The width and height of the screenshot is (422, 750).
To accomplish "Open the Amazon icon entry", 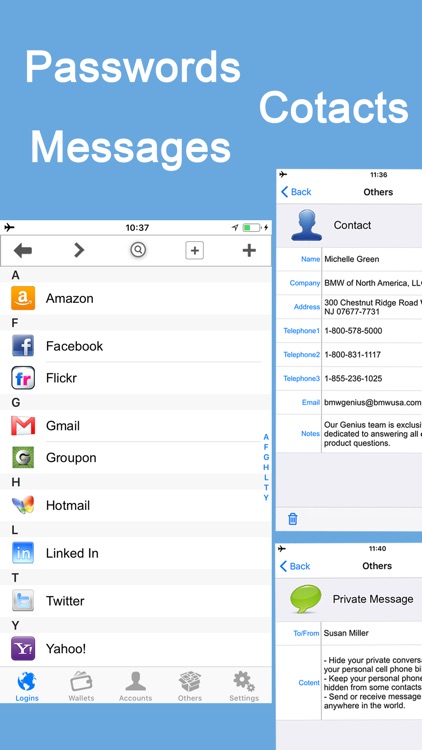I will (x=23, y=298).
